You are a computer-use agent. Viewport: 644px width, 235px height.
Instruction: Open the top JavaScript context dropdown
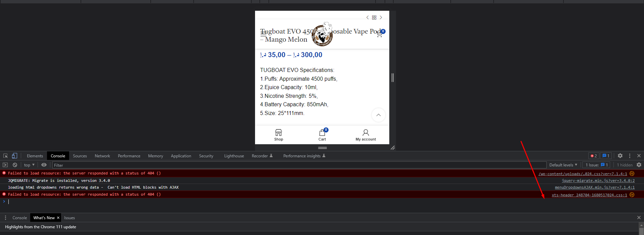pyautogui.click(x=30, y=165)
